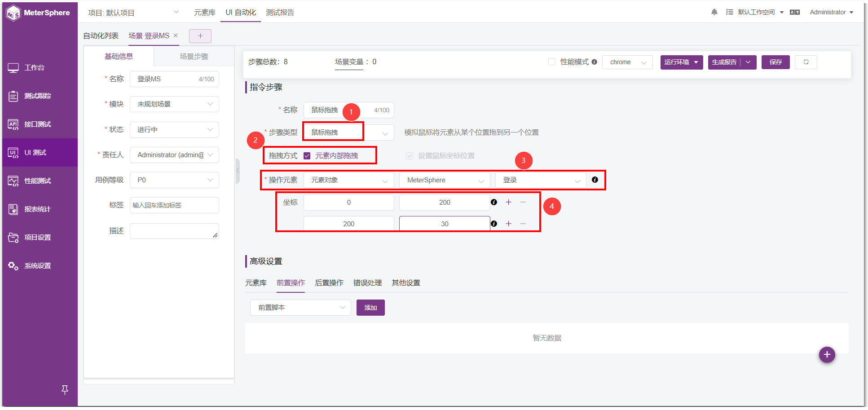868x410 pixels.
Task: Open the 工作台 workbench sidebar icon
Action: click(13, 68)
